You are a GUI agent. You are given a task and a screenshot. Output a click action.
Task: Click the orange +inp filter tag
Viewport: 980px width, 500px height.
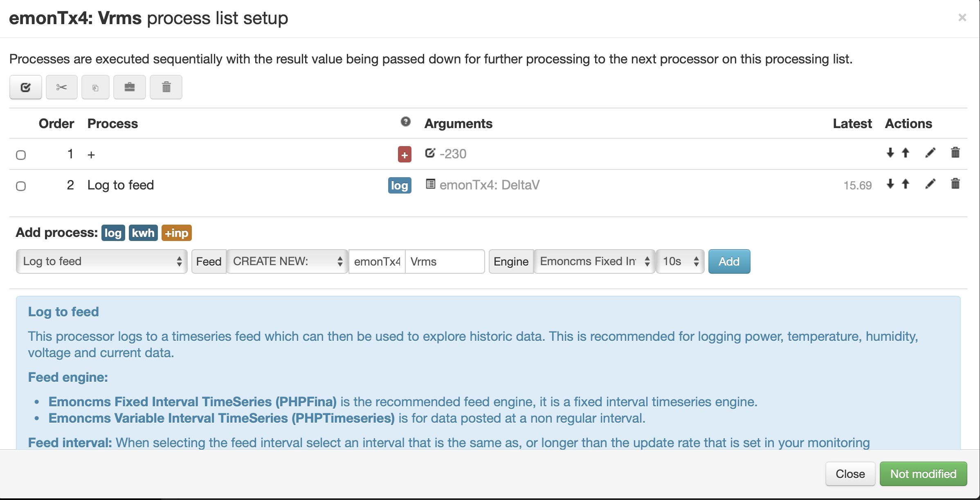[176, 233]
